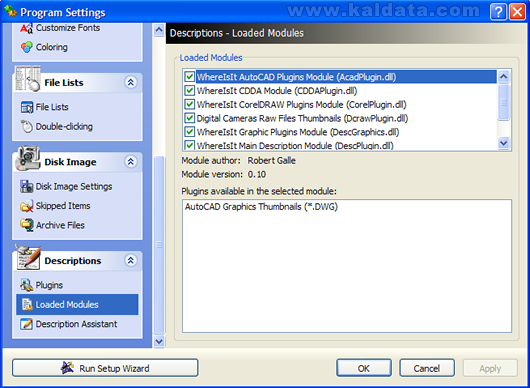Screen dimensions: 530x388
Task: Open the Double-clicking settings page
Action: tap(64, 127)
